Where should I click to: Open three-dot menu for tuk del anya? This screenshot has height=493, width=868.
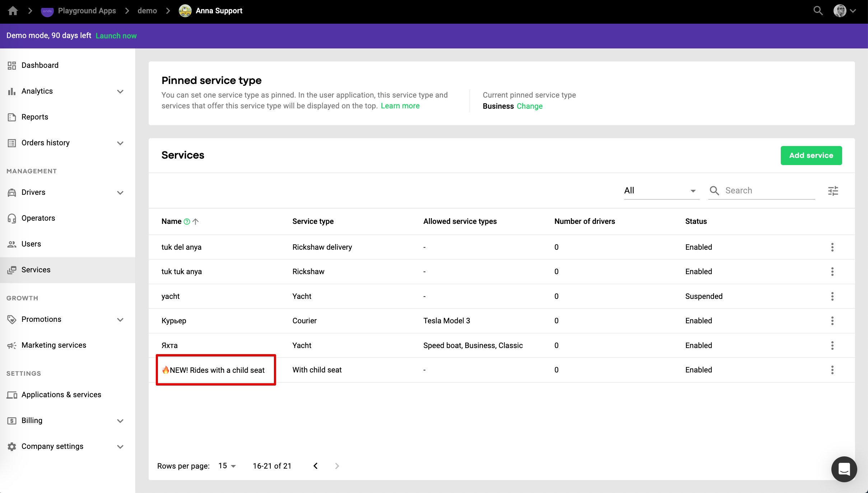[832, 247]
